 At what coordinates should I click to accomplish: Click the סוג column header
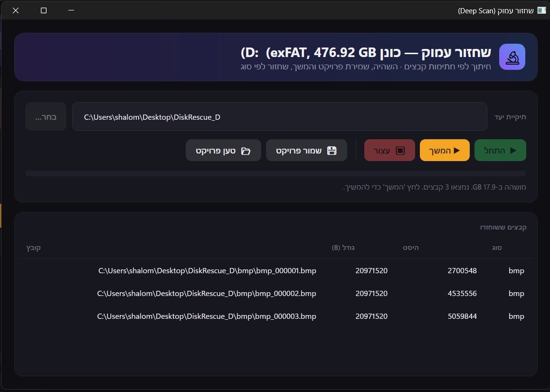pos(497,248)
